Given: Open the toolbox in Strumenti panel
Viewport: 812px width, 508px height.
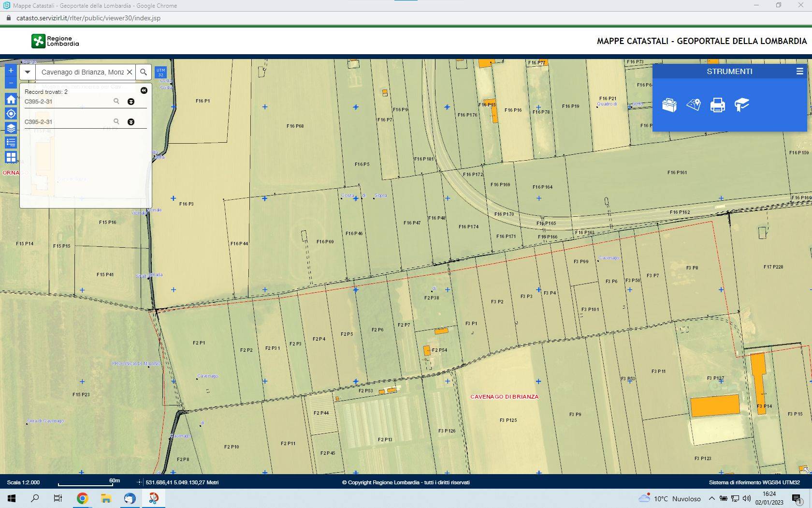Looking at the screenshot, I should coord(669,105).
